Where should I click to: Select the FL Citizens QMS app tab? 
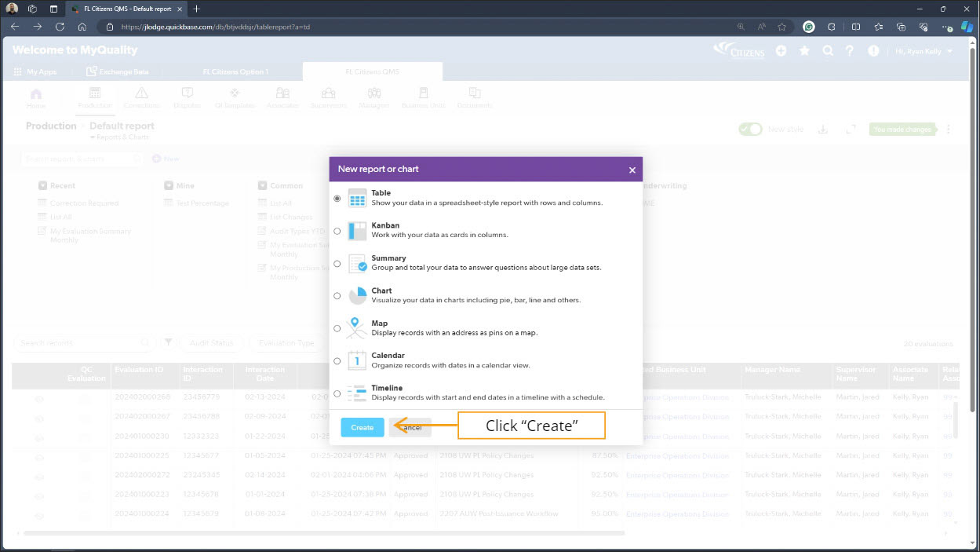pos(373,71)
